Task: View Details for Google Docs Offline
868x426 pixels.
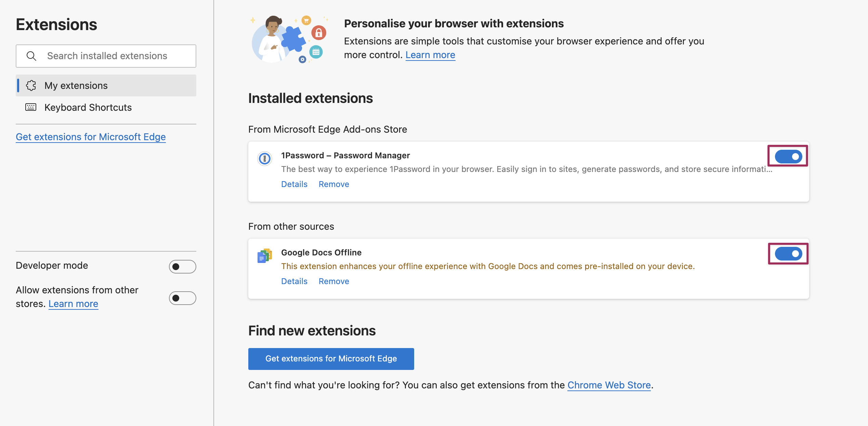Action: pyautogui.click(x=294, y=281)
